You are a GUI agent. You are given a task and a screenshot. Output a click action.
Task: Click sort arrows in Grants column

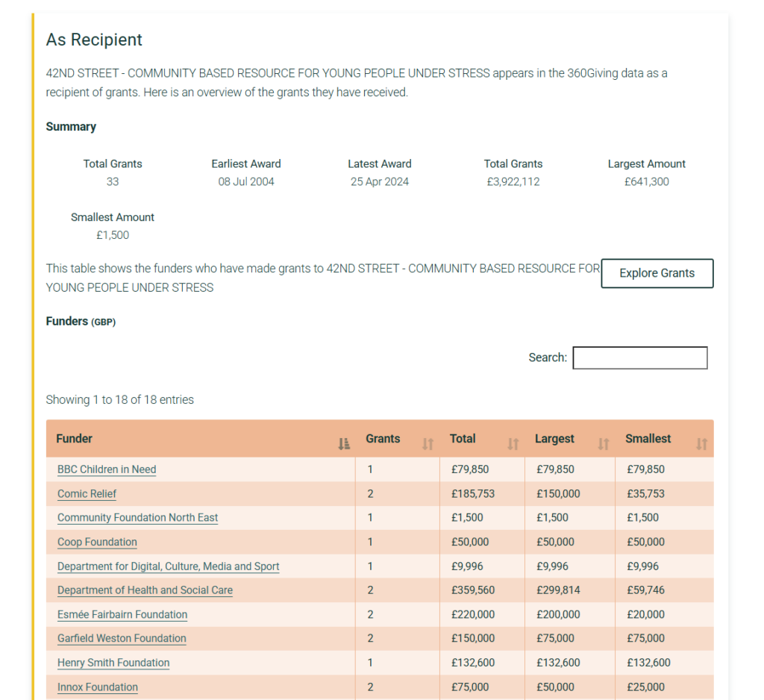point(428,444)
